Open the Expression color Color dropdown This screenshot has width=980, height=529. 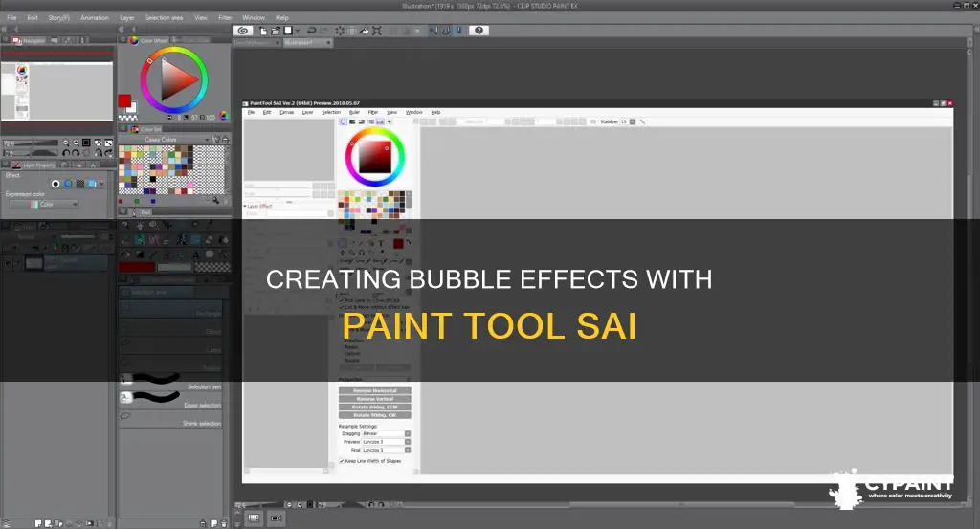pos(44,204)
